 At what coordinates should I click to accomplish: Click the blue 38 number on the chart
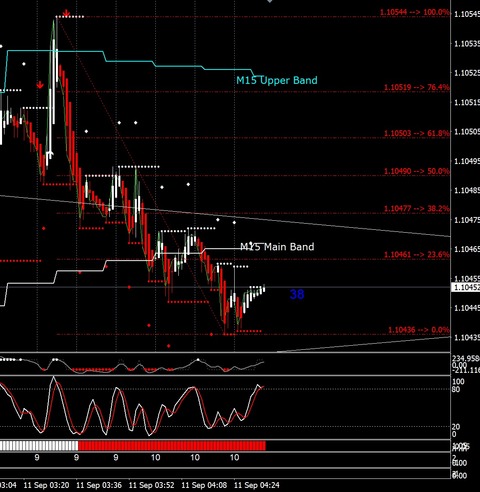point(297,294)
